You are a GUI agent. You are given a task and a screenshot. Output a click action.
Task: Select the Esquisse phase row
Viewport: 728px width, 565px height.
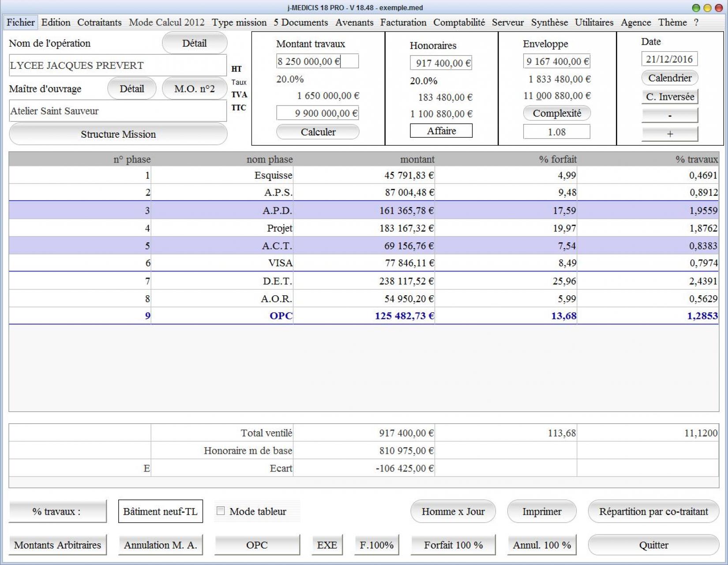364,175
